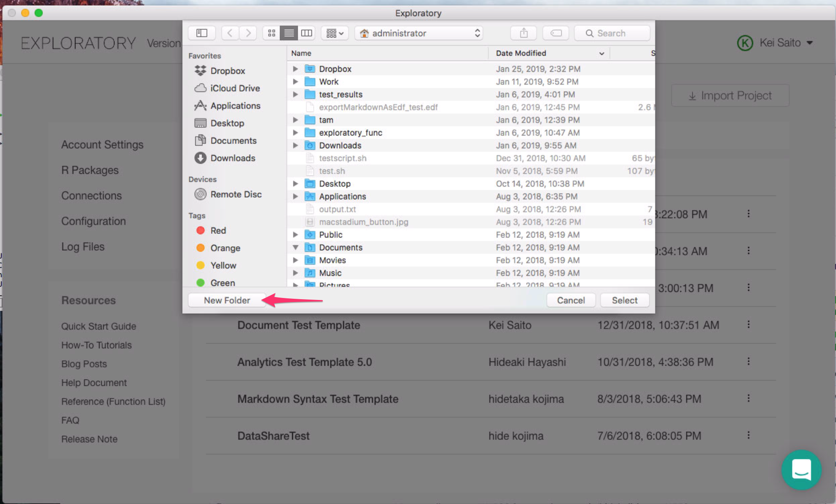Screen dimensions: 836x504
Task: Expand the Music folder row
Action: (295, 273)
